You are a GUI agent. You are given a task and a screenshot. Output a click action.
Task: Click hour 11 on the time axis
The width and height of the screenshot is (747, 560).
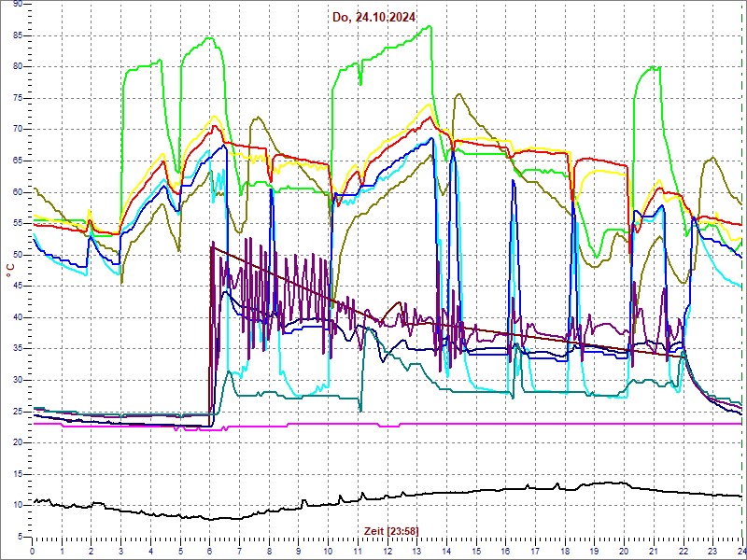358,551
